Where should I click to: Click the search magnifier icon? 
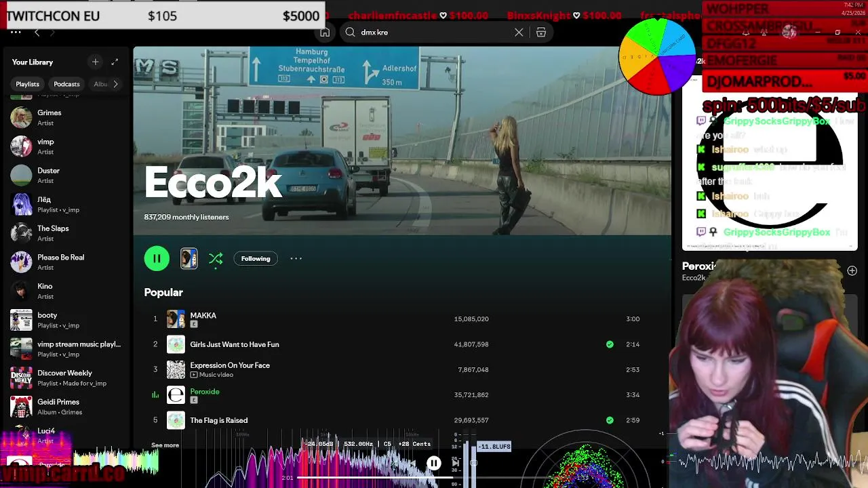point(350,32)
